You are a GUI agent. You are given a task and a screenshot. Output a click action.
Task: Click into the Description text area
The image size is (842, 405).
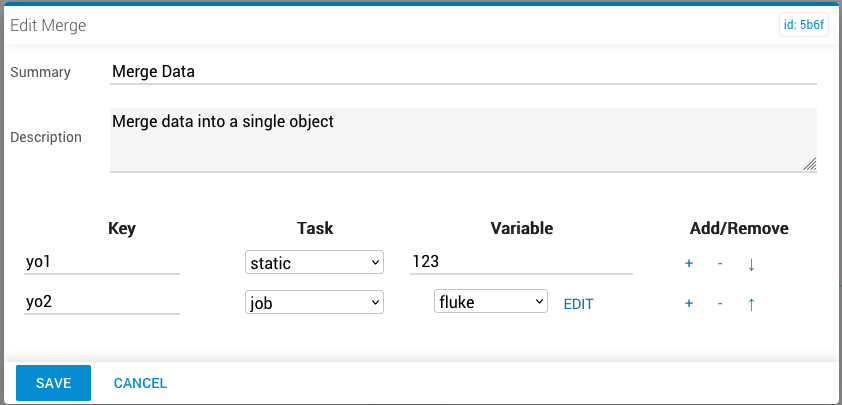pos(463,140)
